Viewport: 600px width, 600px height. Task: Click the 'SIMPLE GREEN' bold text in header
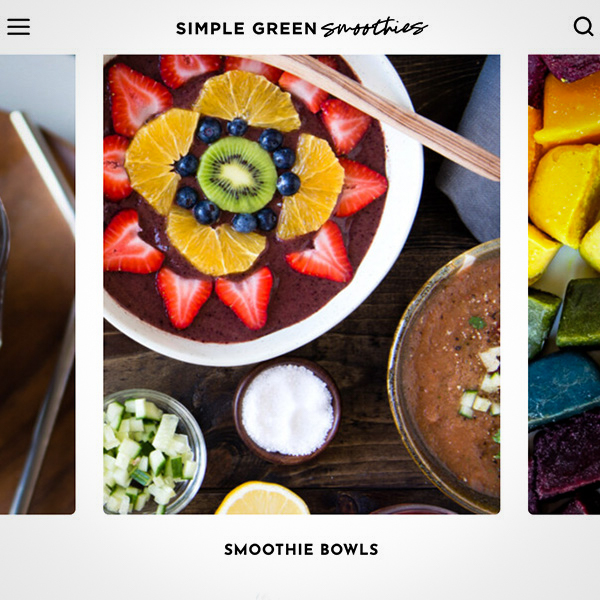pos(246,29)
